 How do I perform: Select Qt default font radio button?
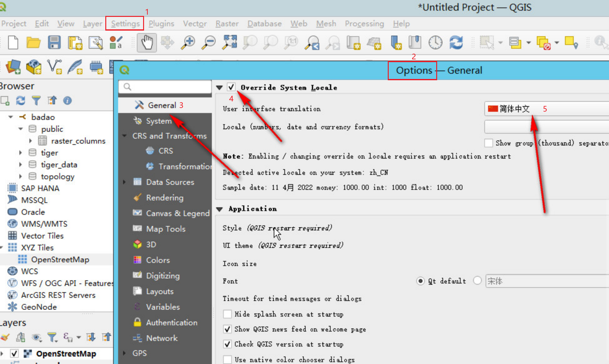tap(421, 281)
